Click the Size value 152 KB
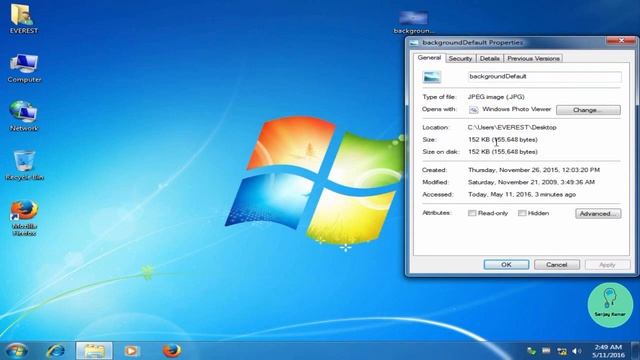The width and height of the screenshot is (640, 360). click(x=503, y=140)
